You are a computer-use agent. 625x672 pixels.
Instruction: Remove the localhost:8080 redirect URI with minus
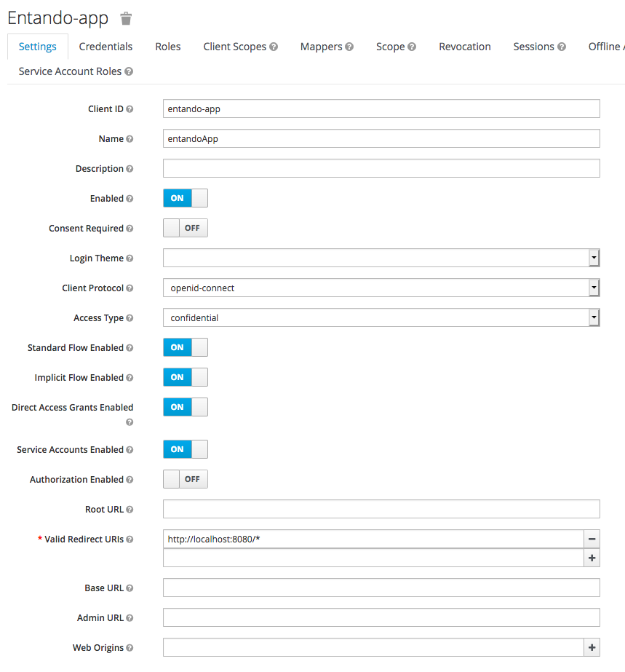coord(592,539)
